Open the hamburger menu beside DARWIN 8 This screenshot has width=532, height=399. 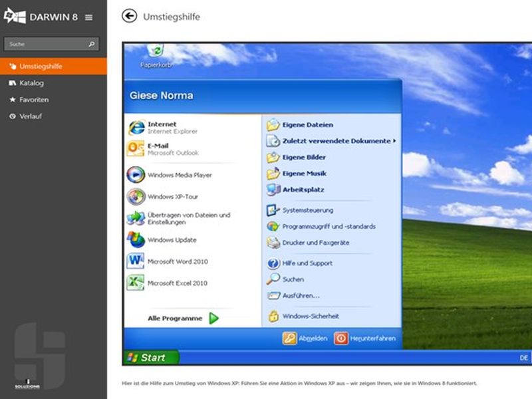point(88,17)
